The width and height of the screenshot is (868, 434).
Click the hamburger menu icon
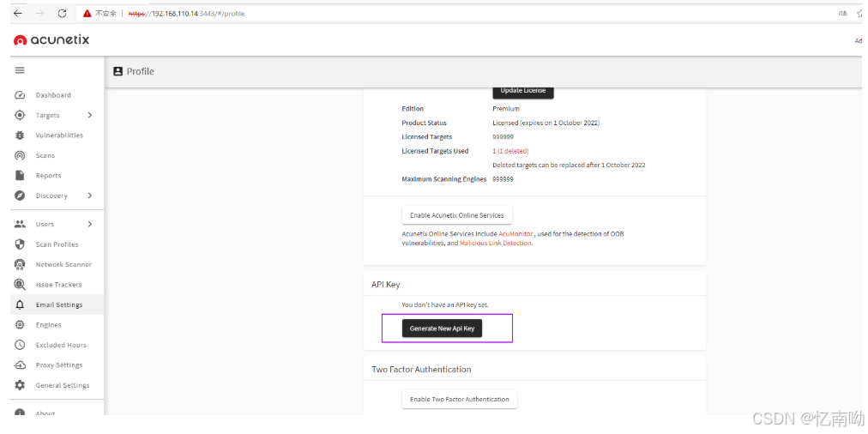coord(20,70)
